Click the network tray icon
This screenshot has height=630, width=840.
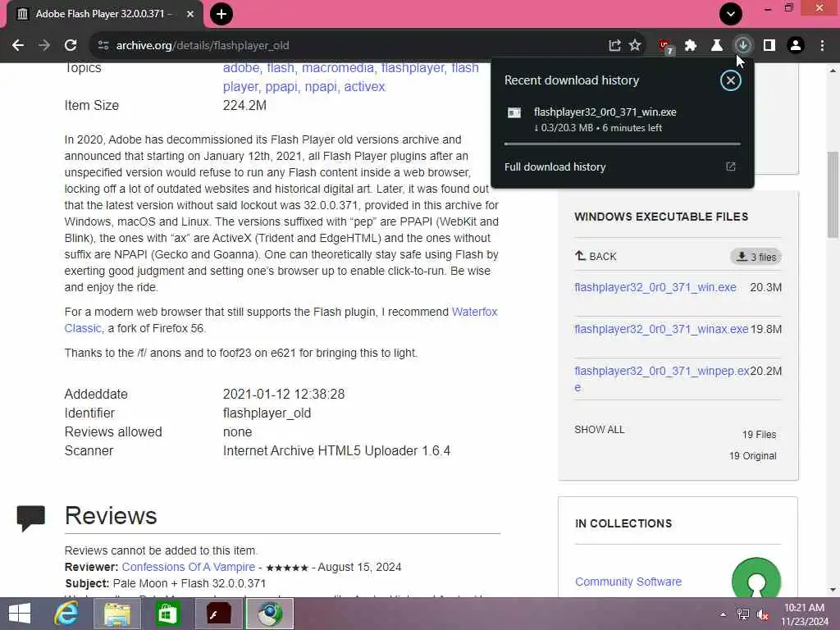pyautogui.click(x=743, y=614)
